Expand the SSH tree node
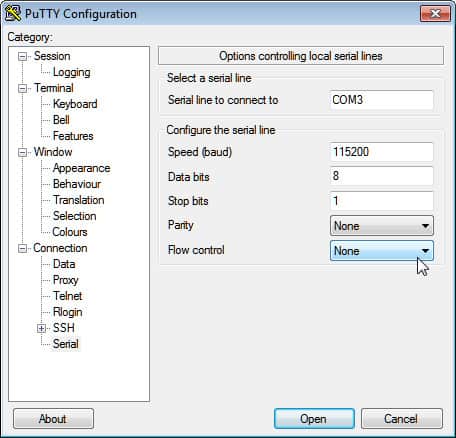 [41, 328]
